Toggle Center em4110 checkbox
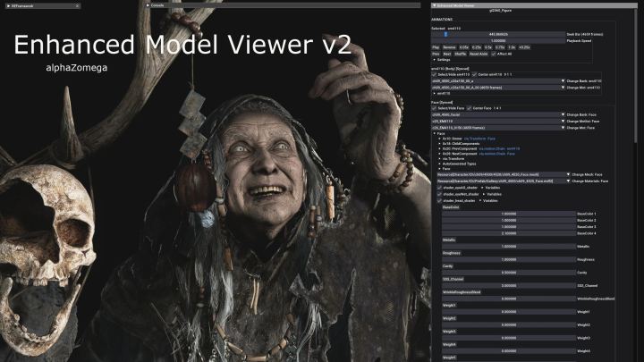The image size is (644, 362). point(474,75)
